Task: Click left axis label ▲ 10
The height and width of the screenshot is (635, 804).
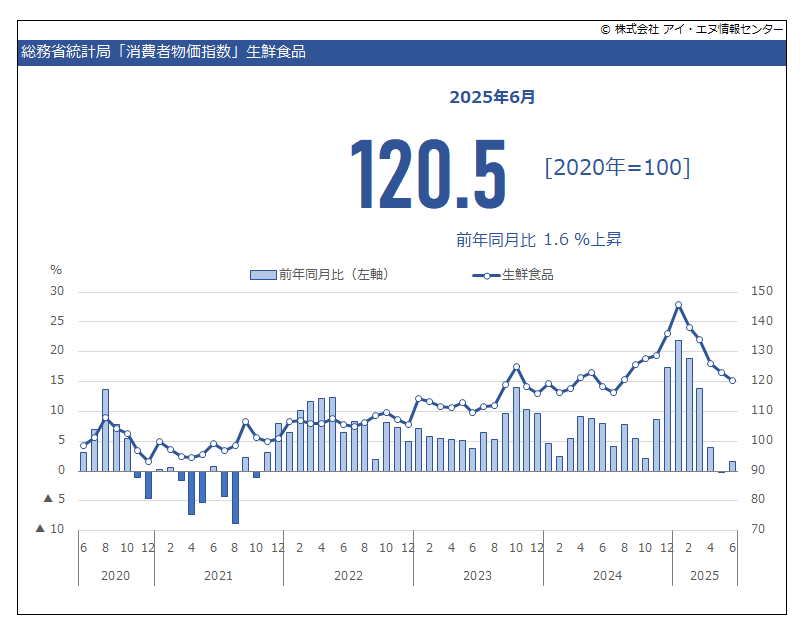Action: 50,528
